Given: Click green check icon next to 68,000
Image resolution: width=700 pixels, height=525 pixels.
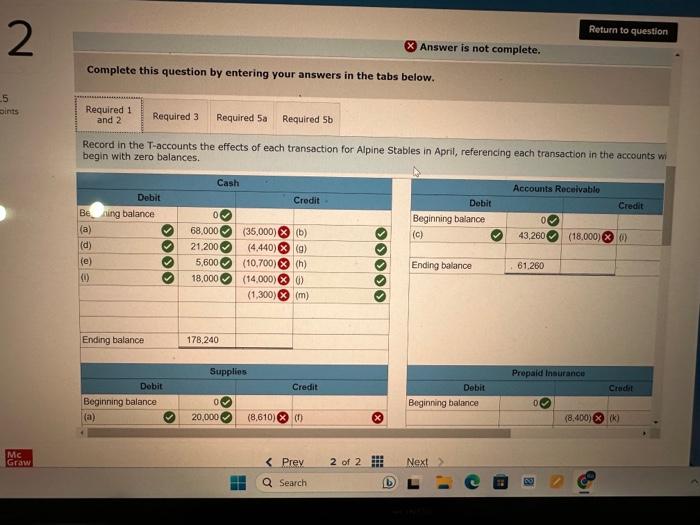Looking at the screenshot, I should pyautogui.click(x=226, y=231).
